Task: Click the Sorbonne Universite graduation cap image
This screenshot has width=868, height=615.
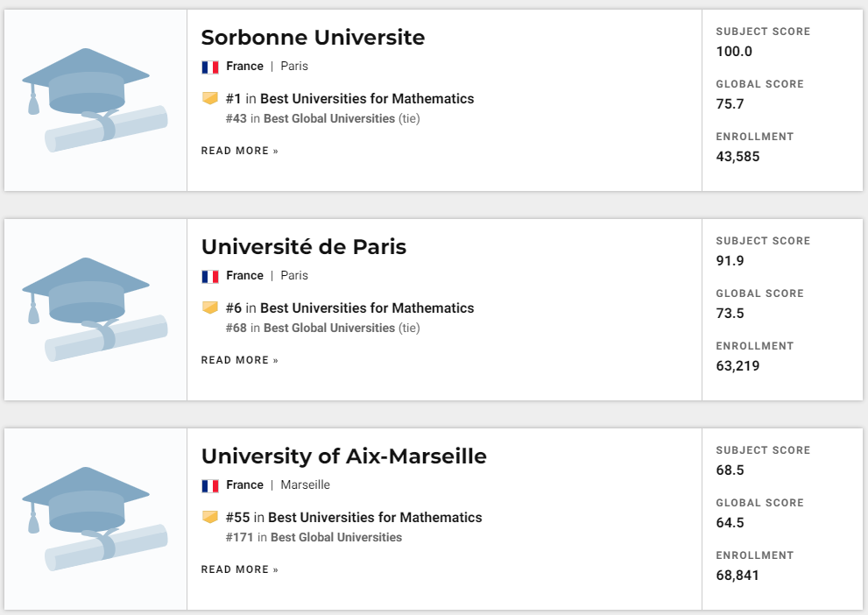Action: pyautogui.click(x=95, y=100)
